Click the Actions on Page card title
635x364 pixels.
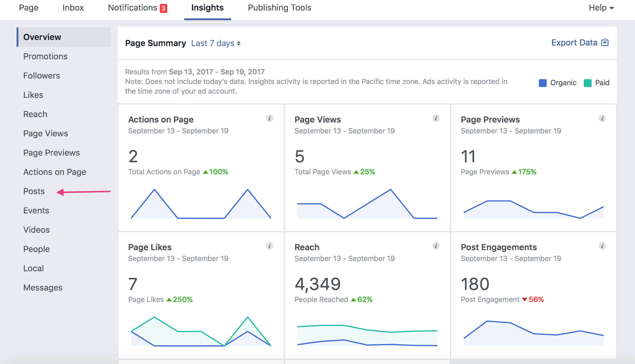[161, 120]
